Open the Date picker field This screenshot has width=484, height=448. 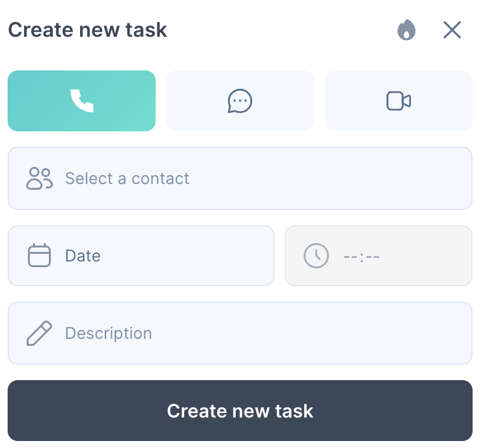click(141, 256)
